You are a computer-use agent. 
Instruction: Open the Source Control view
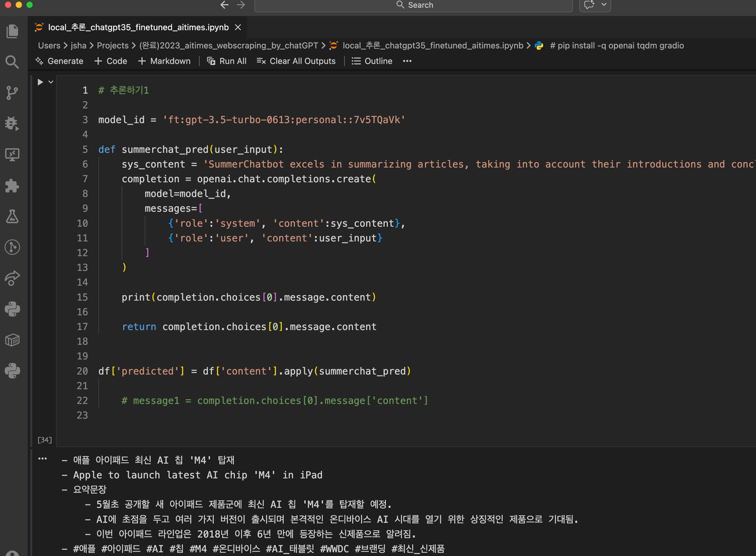point(12,93)
